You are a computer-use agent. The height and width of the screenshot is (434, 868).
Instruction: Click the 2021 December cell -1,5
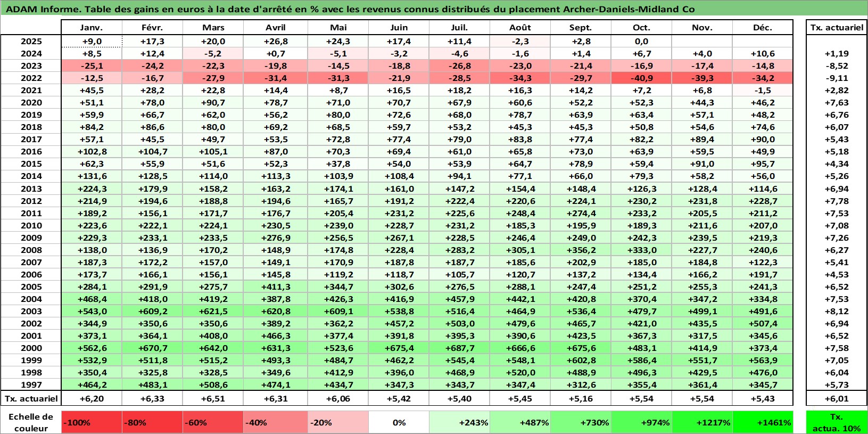(763, 91)
